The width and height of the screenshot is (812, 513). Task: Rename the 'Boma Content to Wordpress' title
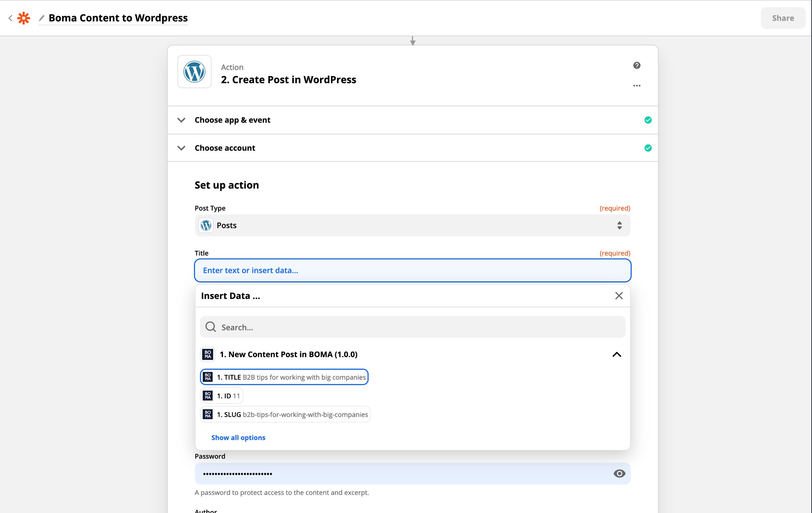coord(118,18)
